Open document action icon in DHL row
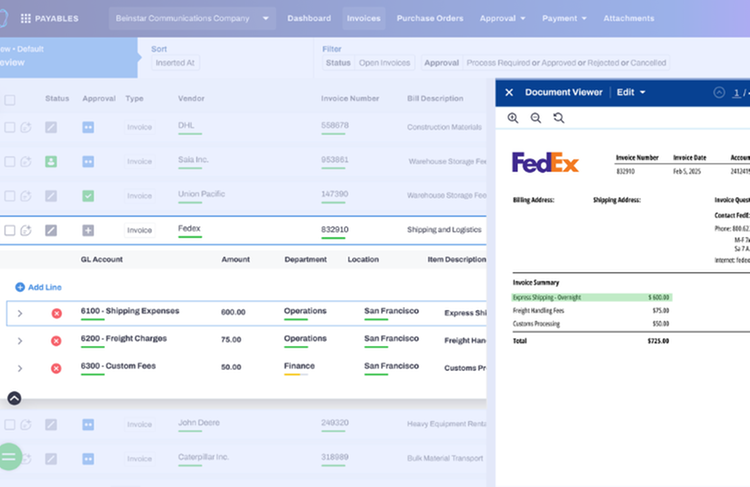 click(x=26, y=127)
